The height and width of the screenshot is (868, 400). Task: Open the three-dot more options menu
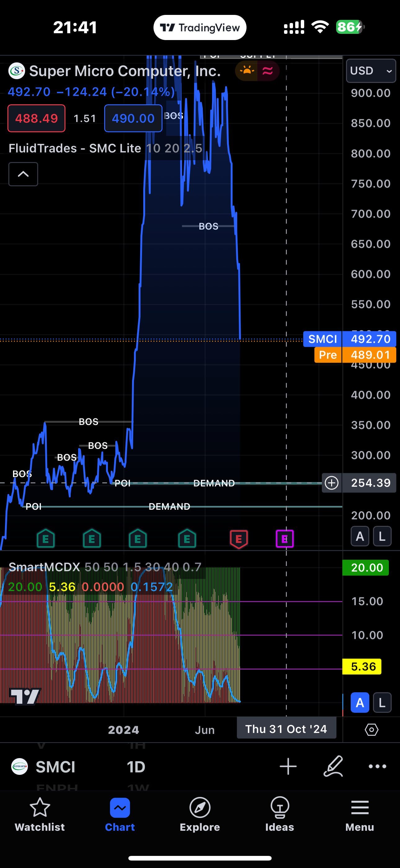(x=377, y=766)
